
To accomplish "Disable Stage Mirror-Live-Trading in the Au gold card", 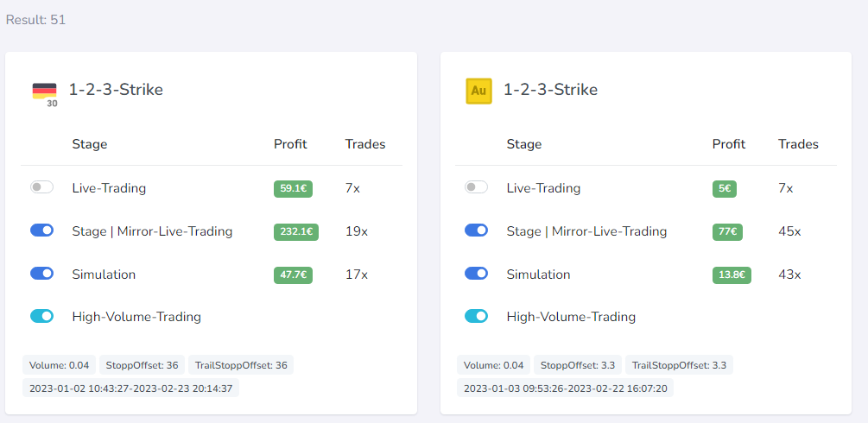I will pos(476,230).
